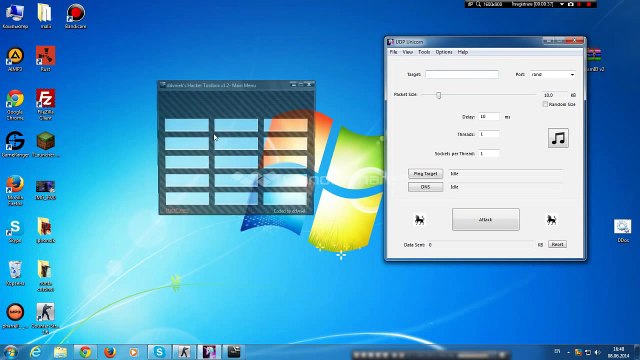Click the Threads input field
The height and width of the screenshot is (360, 640).
(489, 134)
